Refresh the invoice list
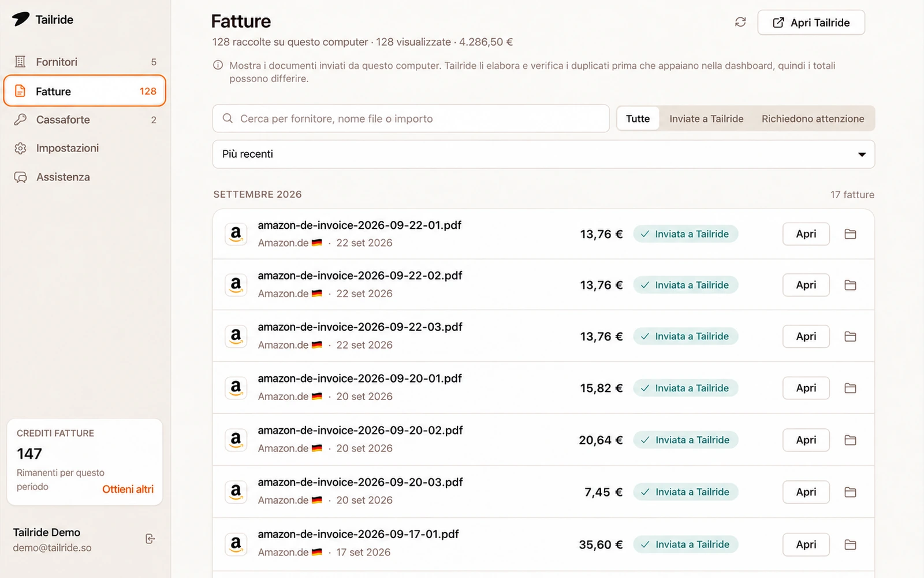This screenshot has width=924, height=578. [740, 22]
